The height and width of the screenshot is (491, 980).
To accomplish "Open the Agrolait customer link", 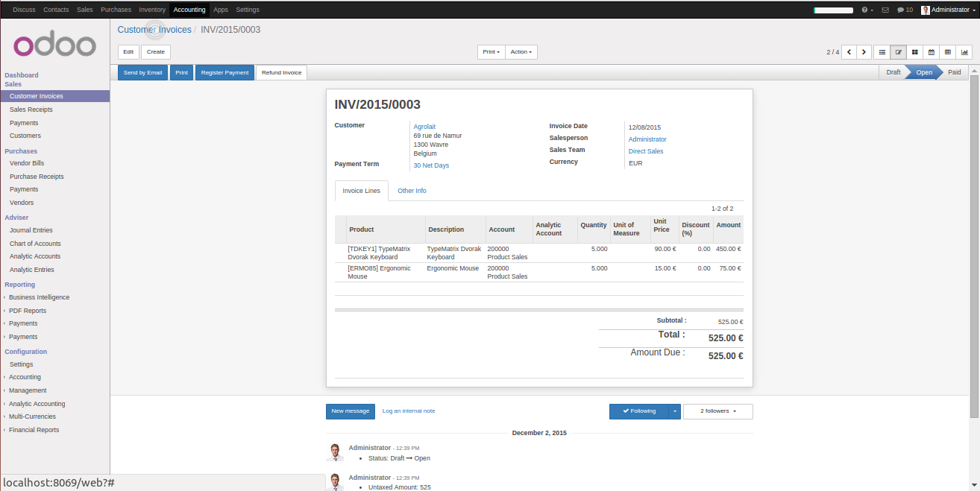I will click(x=424, y=127).
